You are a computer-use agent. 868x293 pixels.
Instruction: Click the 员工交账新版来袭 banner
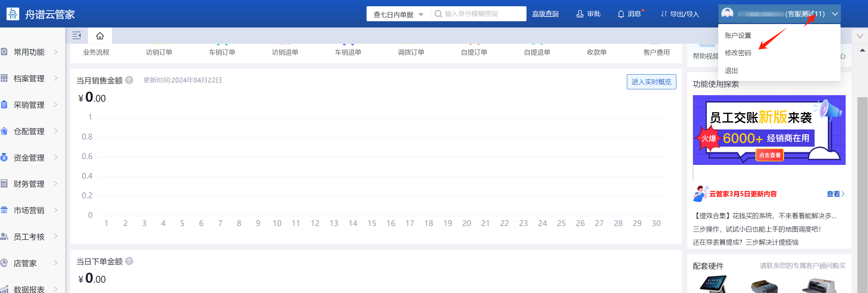(769, 130)
